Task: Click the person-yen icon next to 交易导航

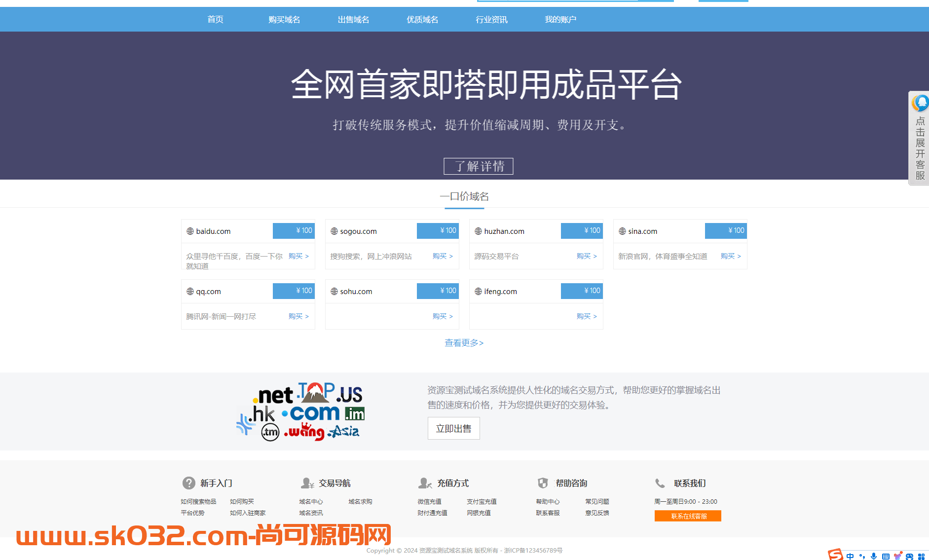Action: tap(307, 483)
